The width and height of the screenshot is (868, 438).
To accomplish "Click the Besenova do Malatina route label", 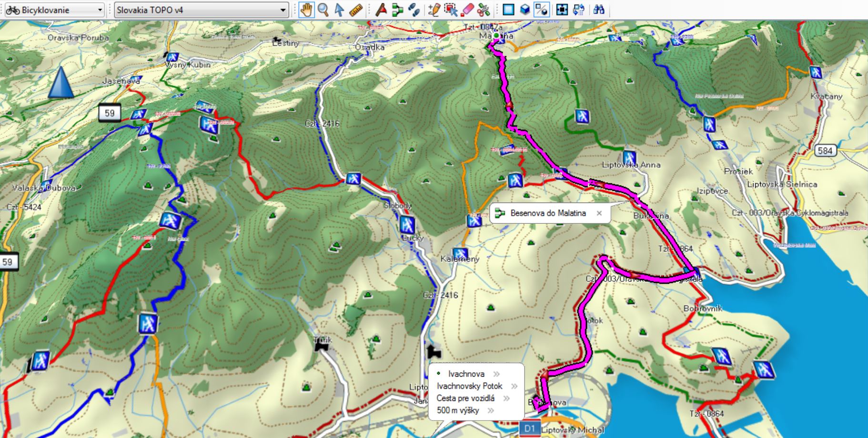I will [548, 213].
